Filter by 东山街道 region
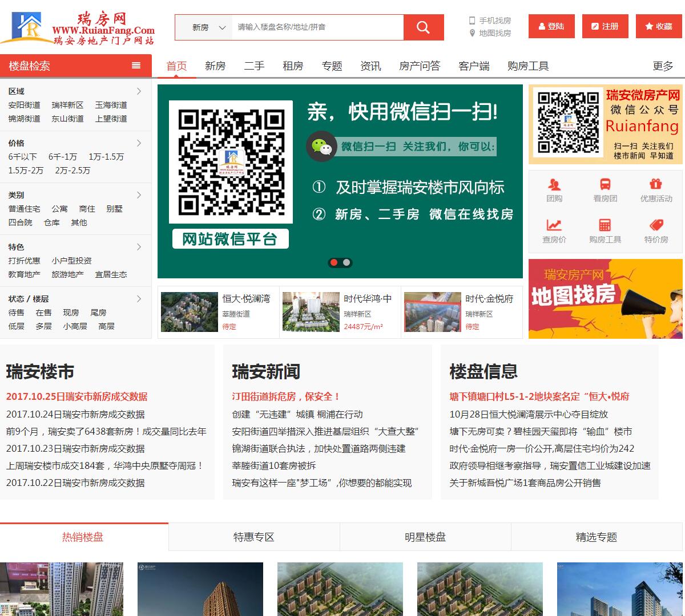This screenshot has width=685, height=616. [x=67, y=119]
